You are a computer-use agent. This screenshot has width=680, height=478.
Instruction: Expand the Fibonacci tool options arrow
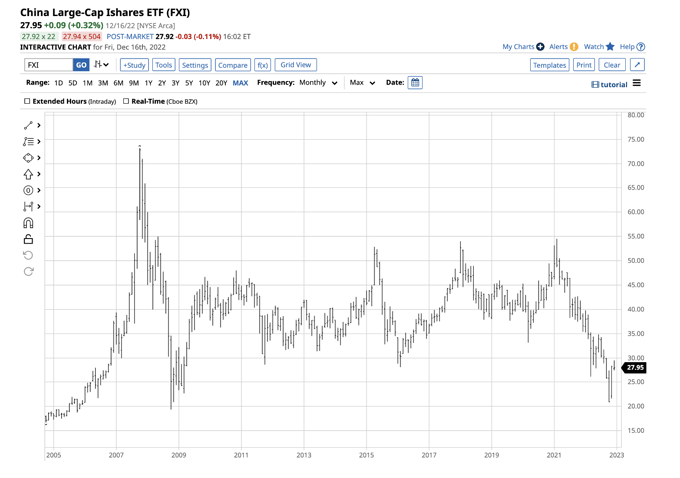(39, 141)
